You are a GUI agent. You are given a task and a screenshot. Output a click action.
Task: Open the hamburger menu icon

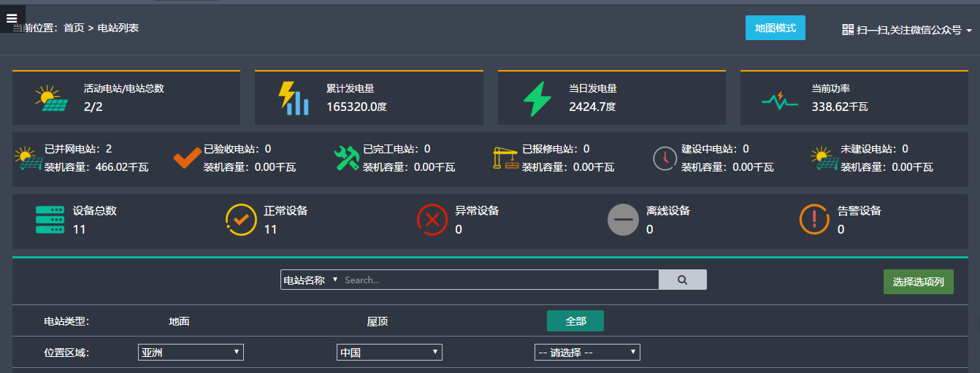pyautogui.click(x=12, y=18)
